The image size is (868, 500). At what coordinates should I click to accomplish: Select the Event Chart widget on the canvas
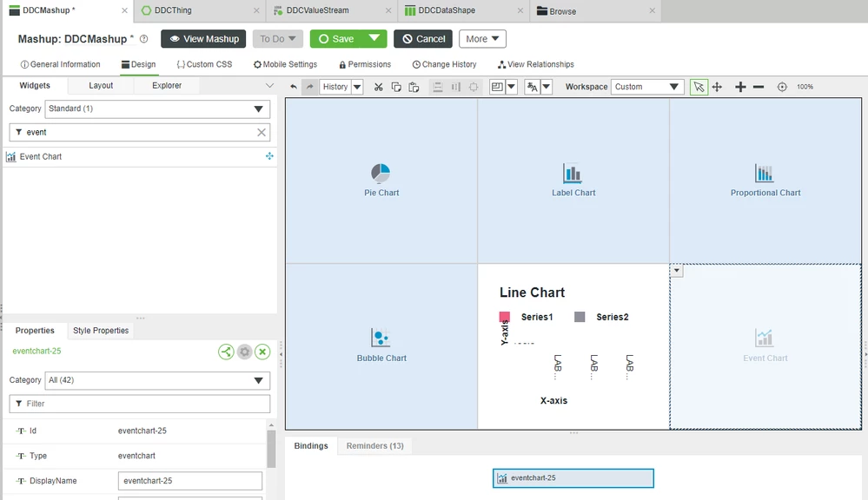click(765, 346)
